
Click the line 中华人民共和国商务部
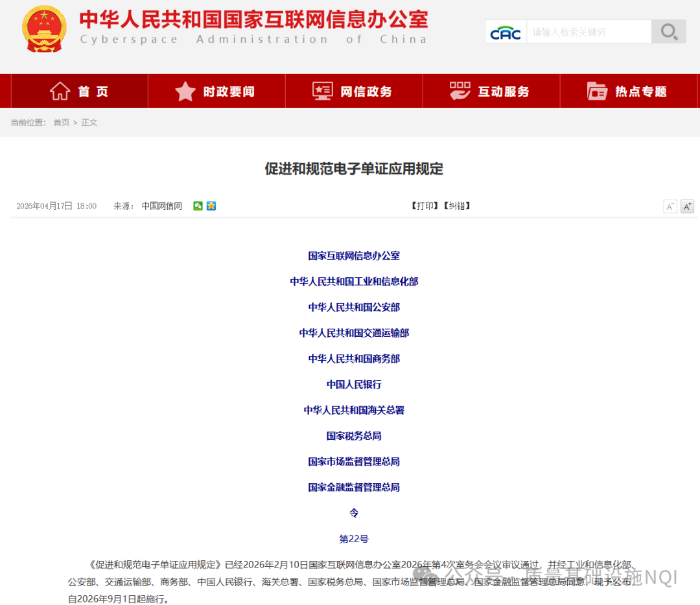click(354, 359)
